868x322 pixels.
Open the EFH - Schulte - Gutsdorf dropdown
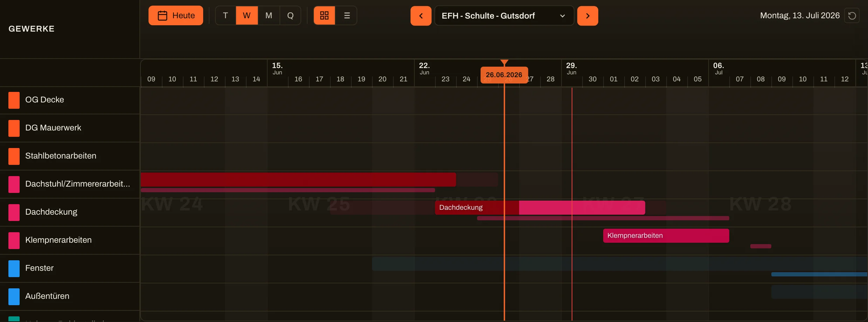click(x=504, y=16)
